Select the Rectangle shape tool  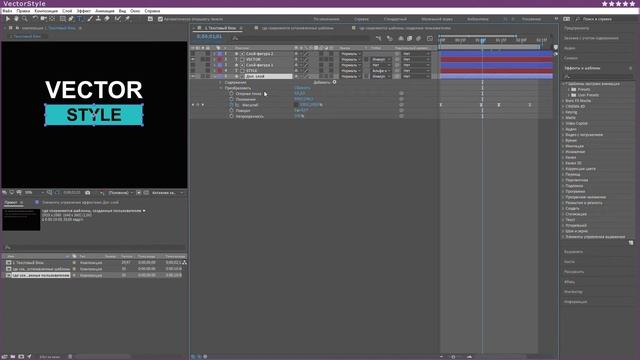coord(62,19)
